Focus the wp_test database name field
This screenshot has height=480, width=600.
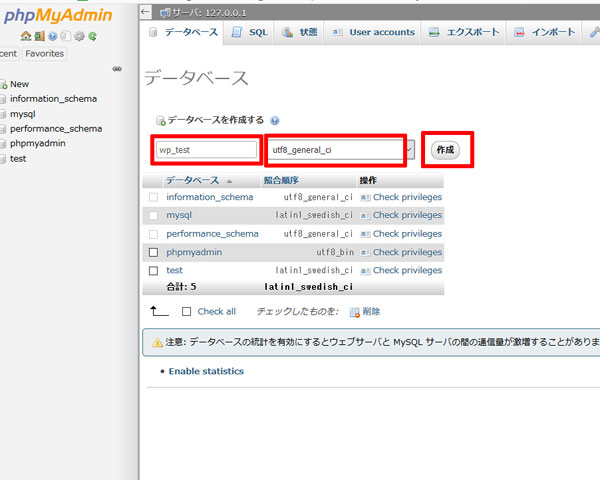pos(206,150)
